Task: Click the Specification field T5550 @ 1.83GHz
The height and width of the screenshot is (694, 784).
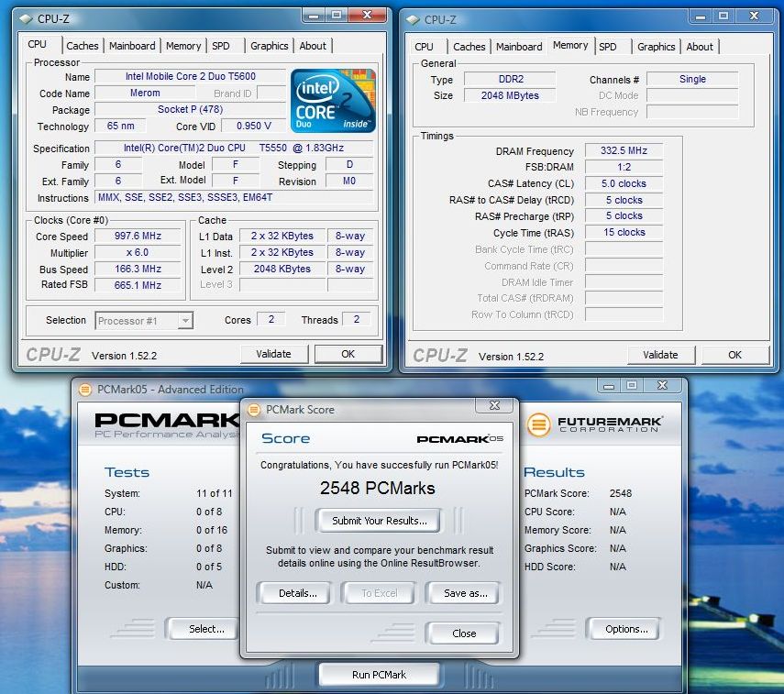Action: [234, 148]
